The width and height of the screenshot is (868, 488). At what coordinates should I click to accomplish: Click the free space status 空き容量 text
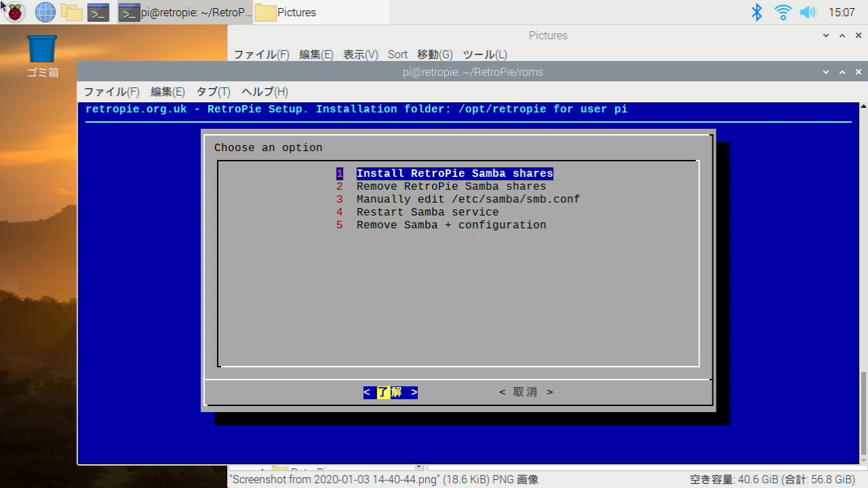pos(772,480)
